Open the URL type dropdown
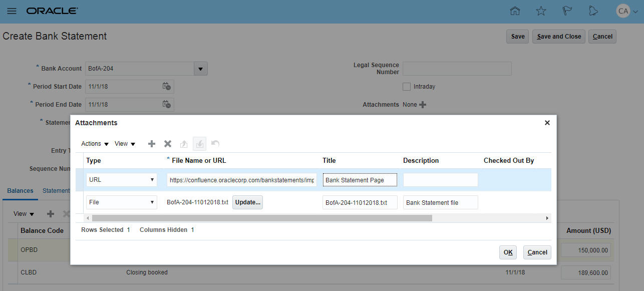The height and width of the screenshot is (291, 644). (x=122, y=180)
